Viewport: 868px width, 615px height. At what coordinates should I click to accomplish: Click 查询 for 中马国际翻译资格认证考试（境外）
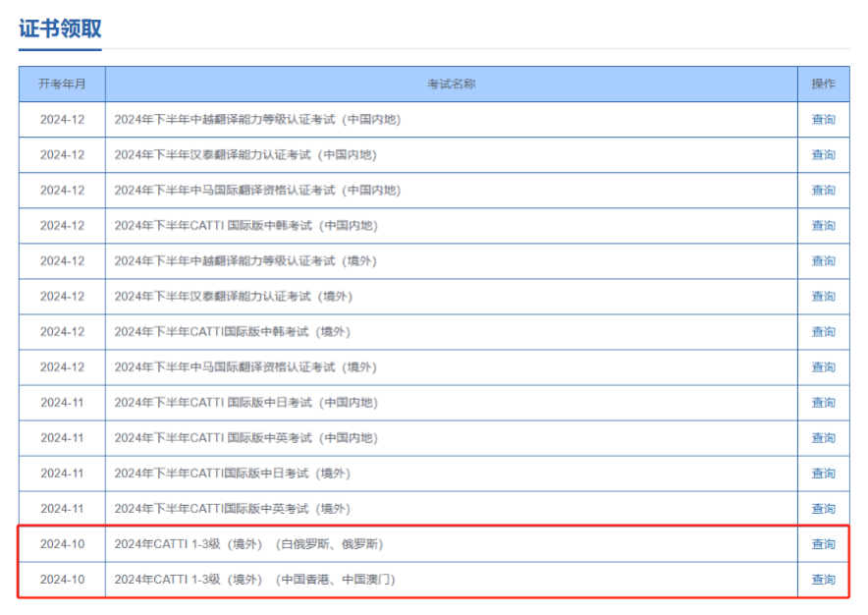[823, 367]
